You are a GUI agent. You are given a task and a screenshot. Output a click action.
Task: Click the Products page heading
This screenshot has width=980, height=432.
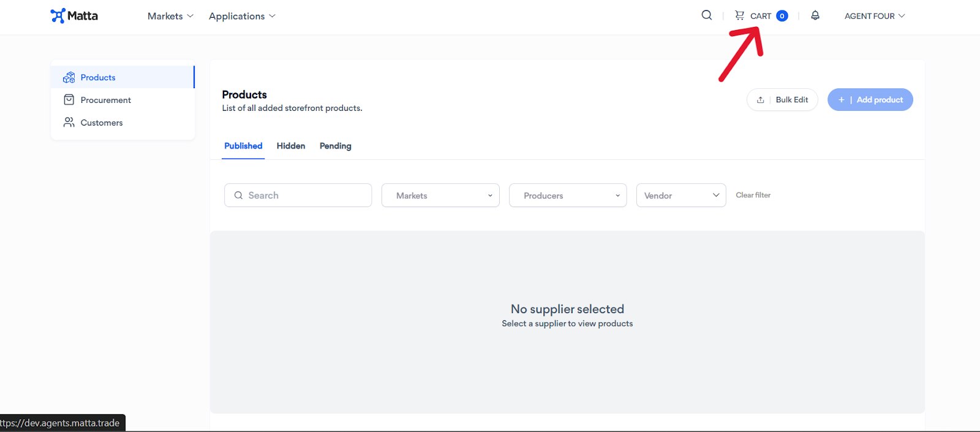click(244, 94)
